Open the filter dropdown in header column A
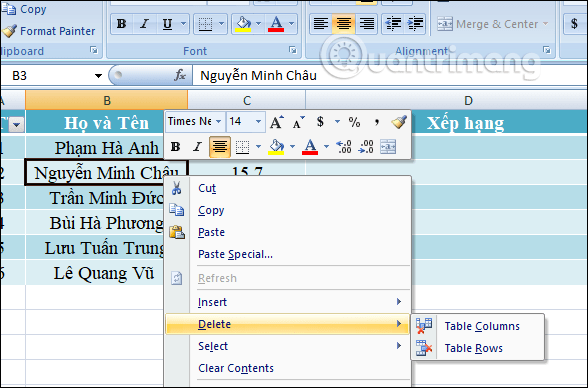The height and width of the screenshot is (388, 588). point(16,124)
